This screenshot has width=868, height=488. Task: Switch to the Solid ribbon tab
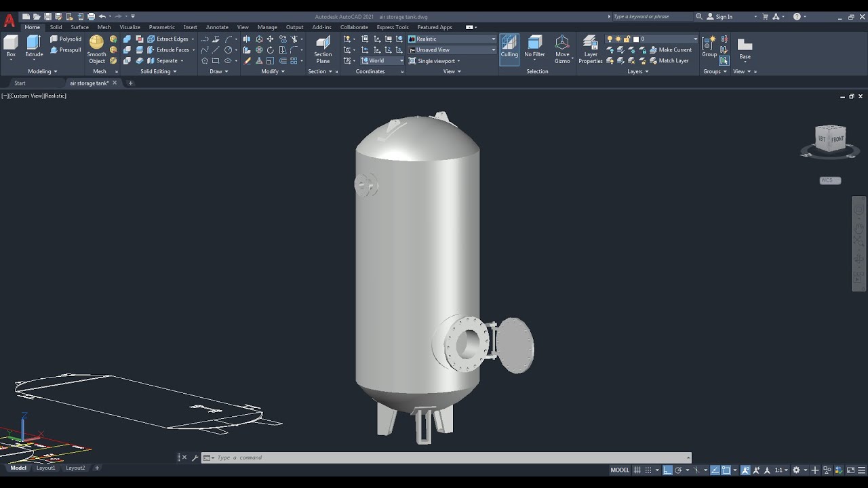coord(56,27)
